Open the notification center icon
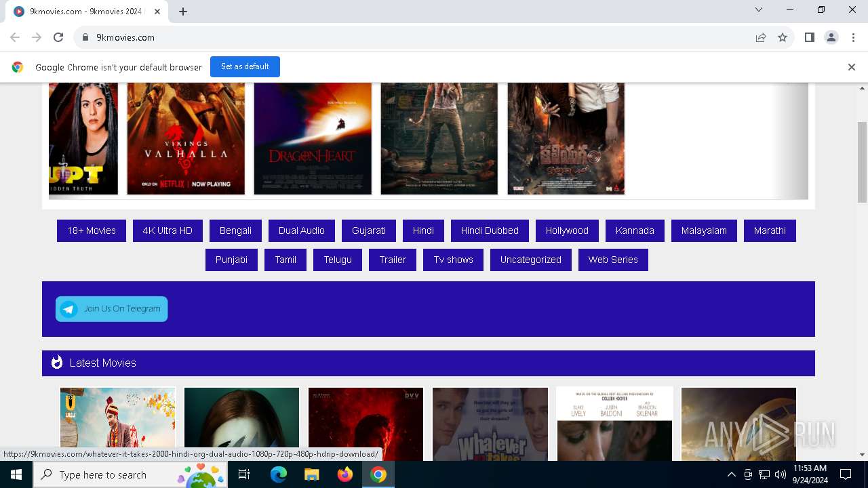The width and height of the screenshot is (868, 488). coord(846,474)
